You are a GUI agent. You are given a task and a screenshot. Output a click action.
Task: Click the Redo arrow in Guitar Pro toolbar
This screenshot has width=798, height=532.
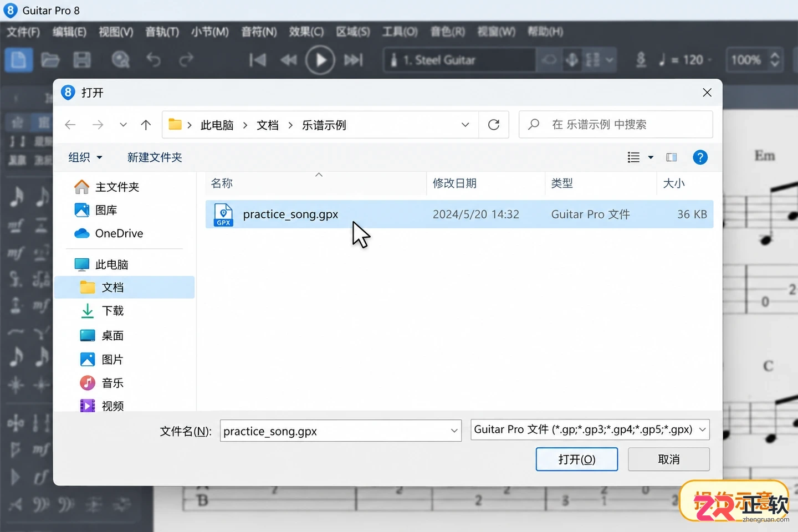click(186, 60)
